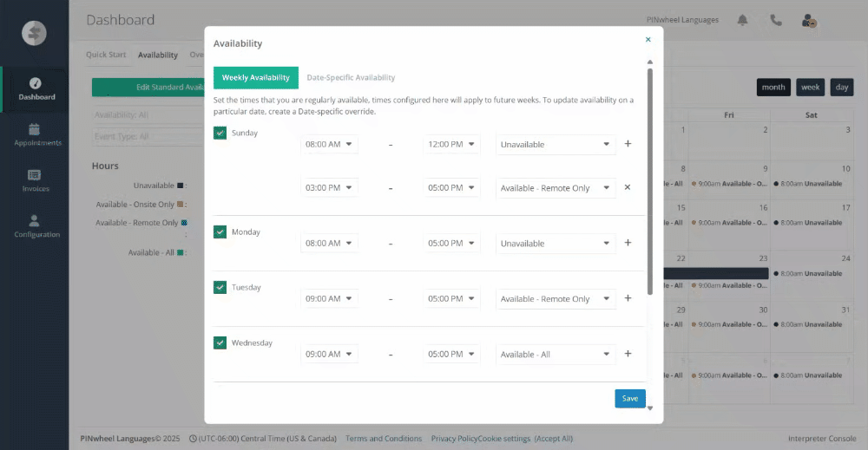This screenshot has width=868, height=450.
Task: Select the Weekly Availability tab
Action: 256,77
